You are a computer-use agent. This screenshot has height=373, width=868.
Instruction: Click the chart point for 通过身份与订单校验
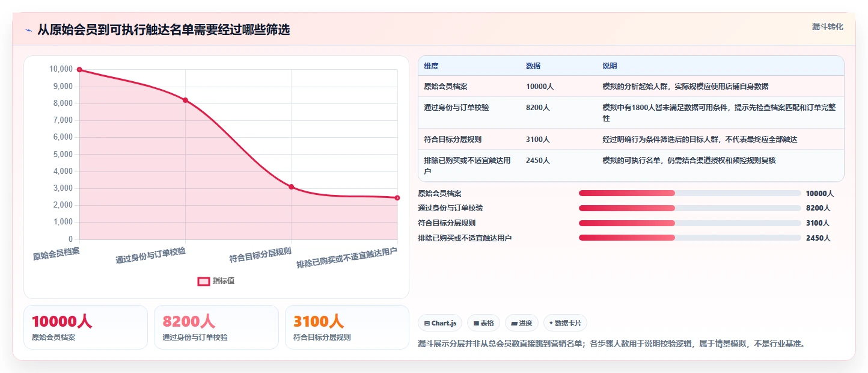185,100
